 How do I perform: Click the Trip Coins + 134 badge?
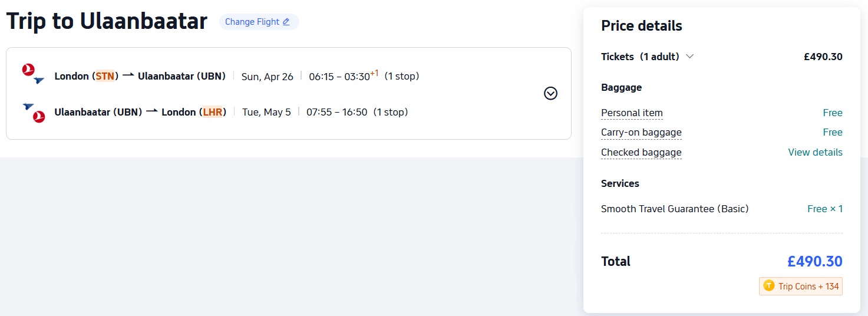(801, 287)
